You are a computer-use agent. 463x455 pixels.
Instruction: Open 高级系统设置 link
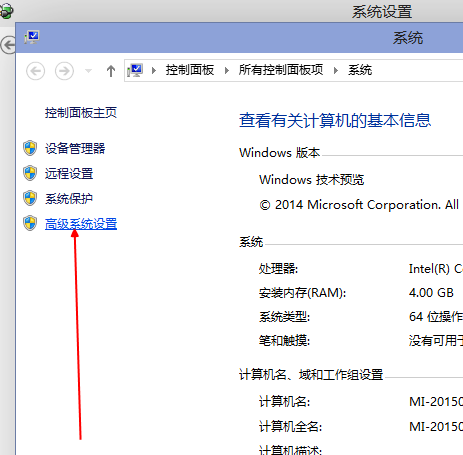(x=81, y=224)
